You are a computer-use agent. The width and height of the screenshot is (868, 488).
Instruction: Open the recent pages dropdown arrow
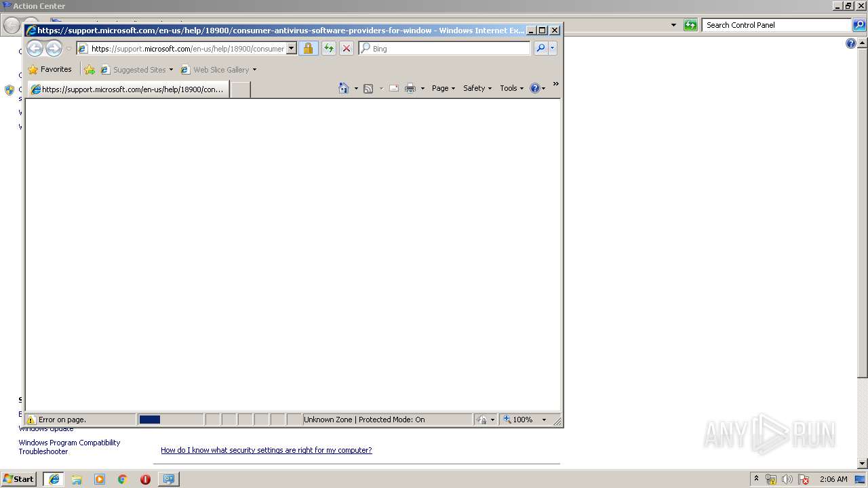click(x=68, y=49)
